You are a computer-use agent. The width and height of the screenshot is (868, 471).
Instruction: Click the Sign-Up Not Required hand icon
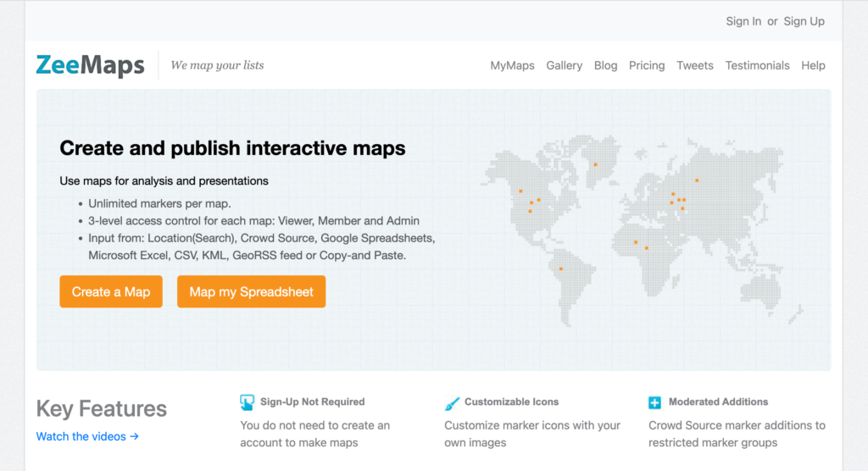pyautogui.click(x=247, y=402)
